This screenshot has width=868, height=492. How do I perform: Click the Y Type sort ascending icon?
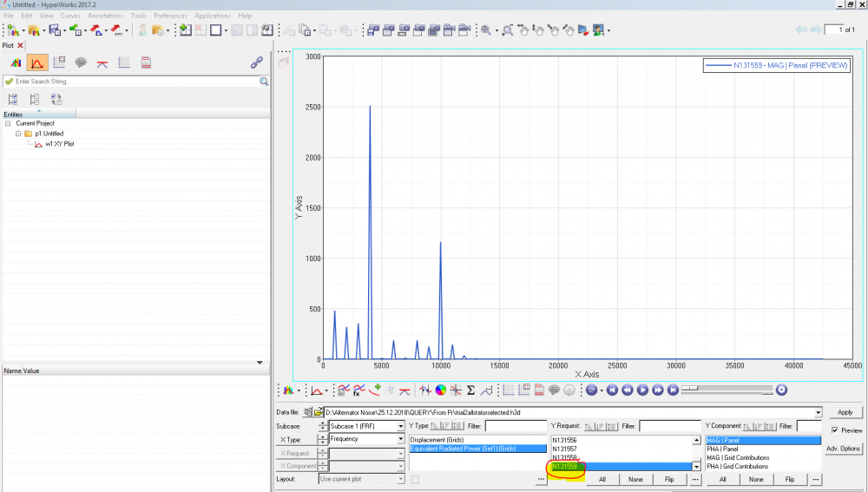point(435,426)
